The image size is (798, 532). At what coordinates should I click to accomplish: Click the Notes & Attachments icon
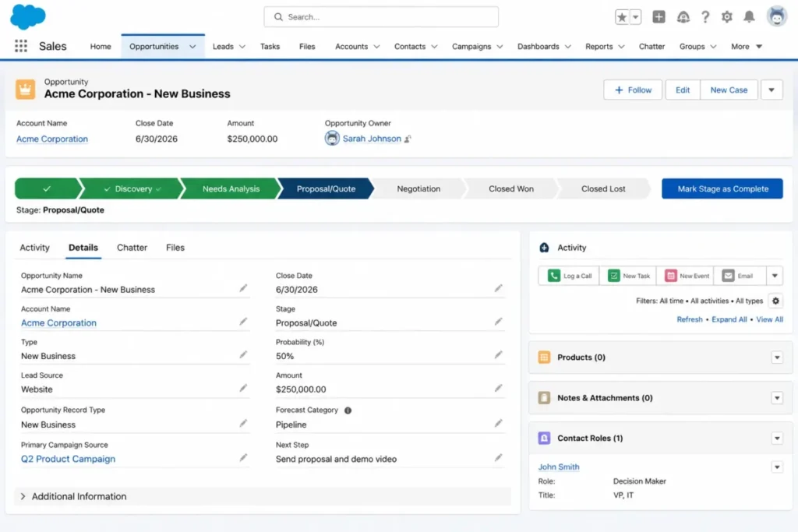pos(544,398)
